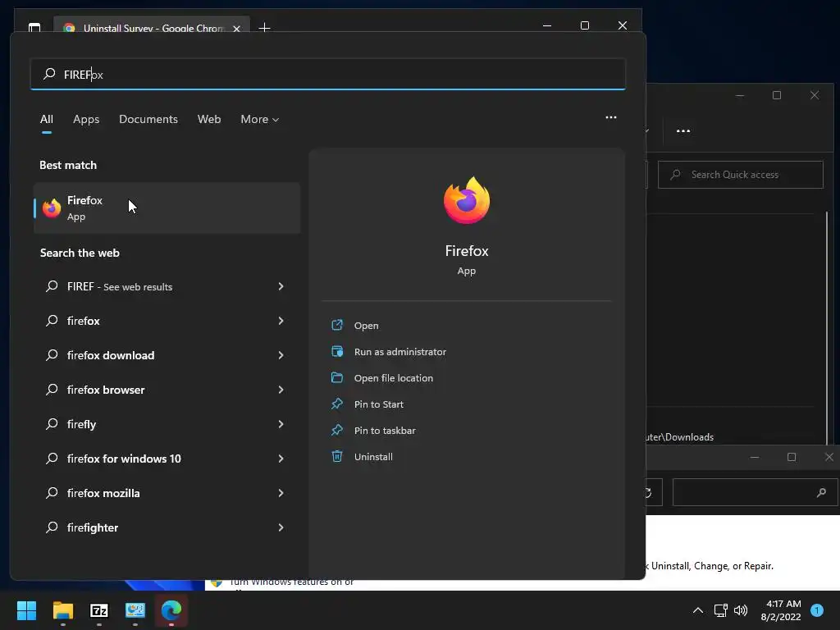Switch to the Apps search tab

(x=86, y=119)
